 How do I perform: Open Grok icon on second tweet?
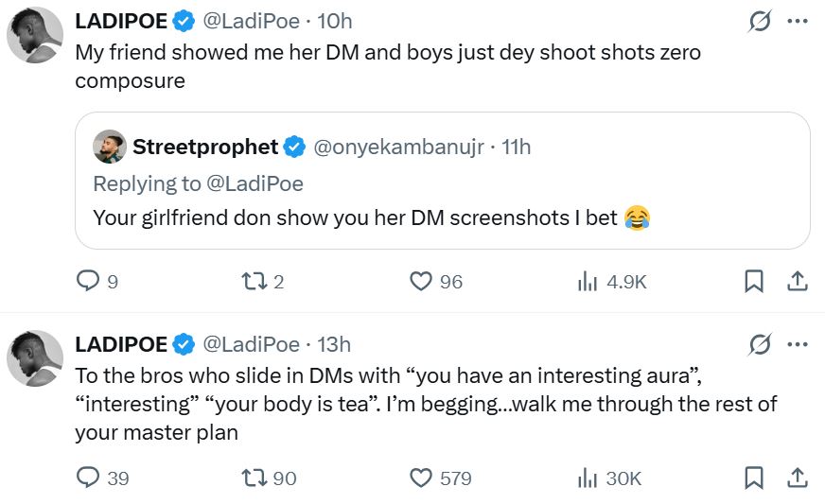tap(759, 344)
